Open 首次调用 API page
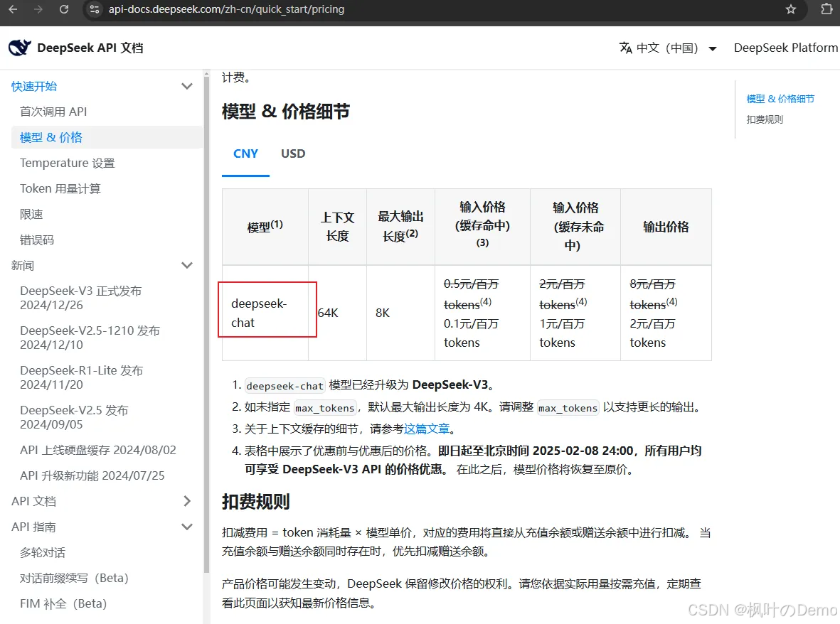Screen dimensions: 840x624 [x=53, y=112]
